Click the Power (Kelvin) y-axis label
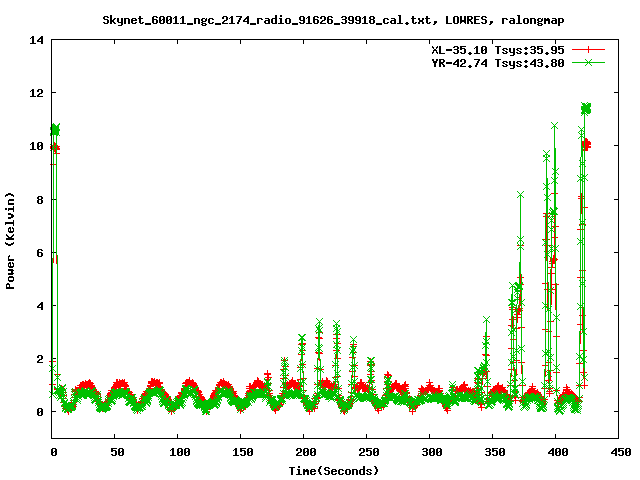640x480 pixels. tap(10, 241)
